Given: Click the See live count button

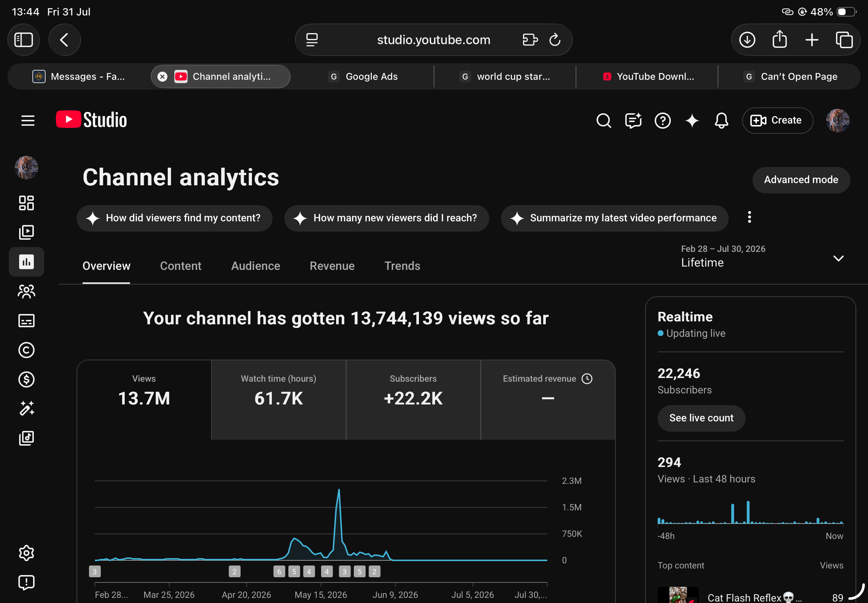Looking at the screenshot, I should pos(701,418).
